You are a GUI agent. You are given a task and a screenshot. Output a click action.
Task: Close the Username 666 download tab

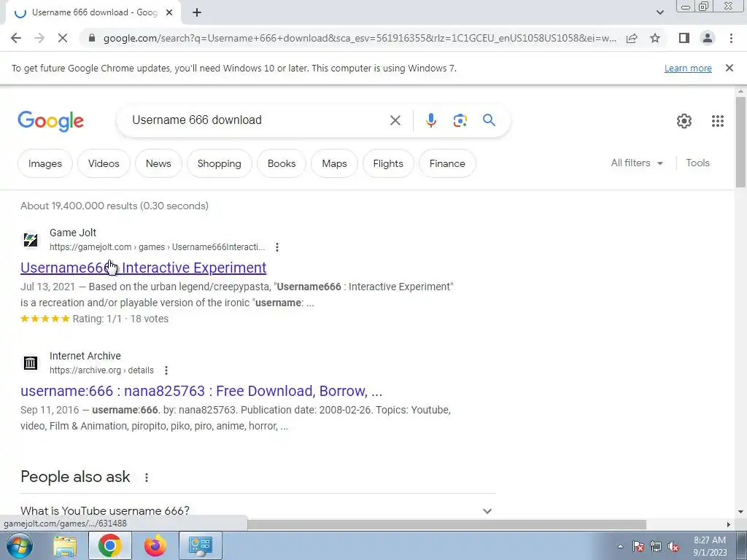tap(169, 13)
